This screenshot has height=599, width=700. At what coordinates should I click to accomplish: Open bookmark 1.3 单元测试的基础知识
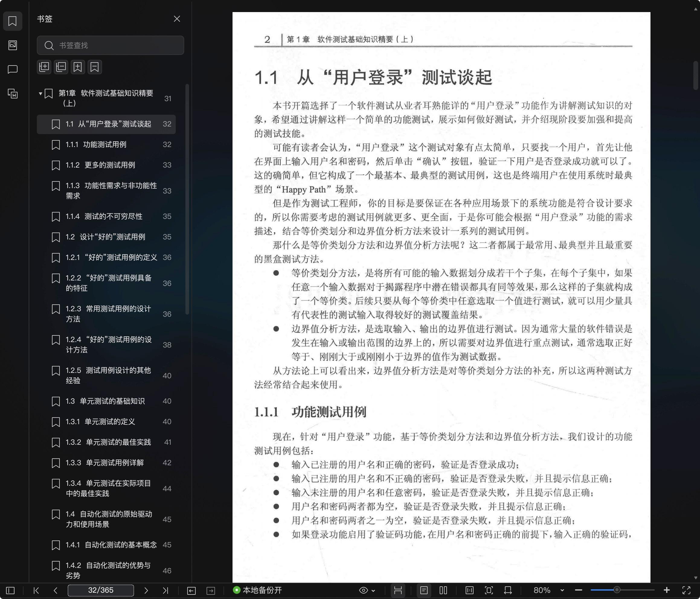(x=106, y=401)
